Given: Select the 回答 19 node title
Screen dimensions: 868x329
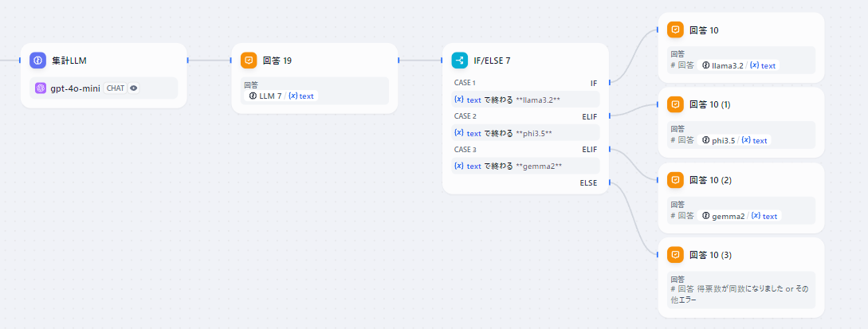Looking at the screenshot, I should tap(277, 61).
